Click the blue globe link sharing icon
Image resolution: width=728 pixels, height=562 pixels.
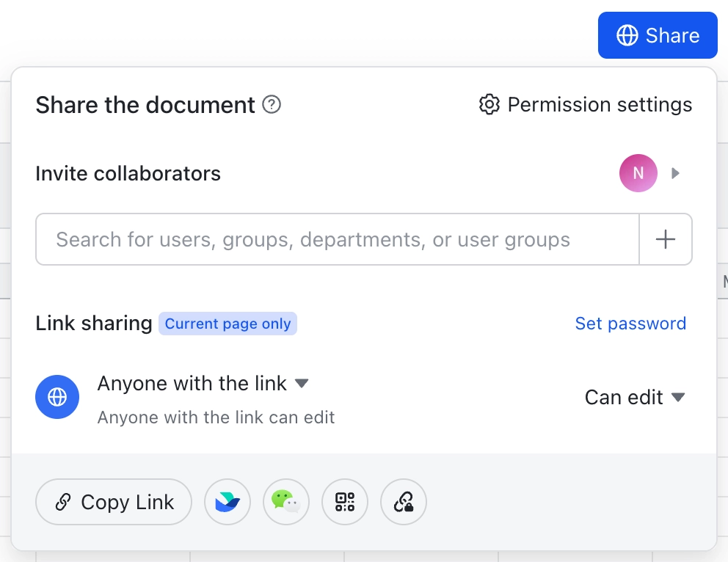[57, 397]
